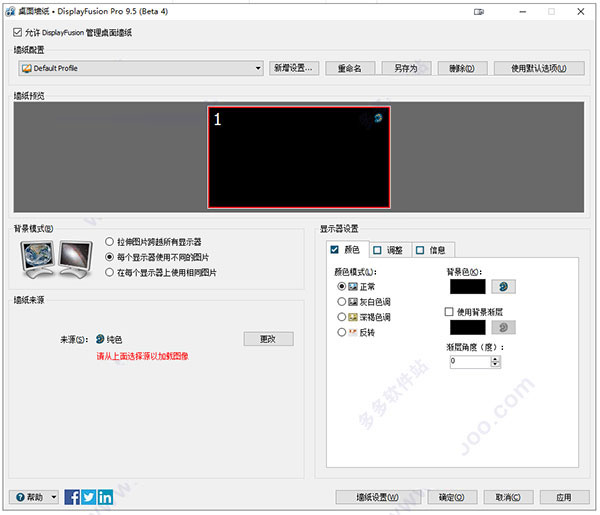
Task: Confirm with the 确定 button
Action: click(x=452, y=497)
